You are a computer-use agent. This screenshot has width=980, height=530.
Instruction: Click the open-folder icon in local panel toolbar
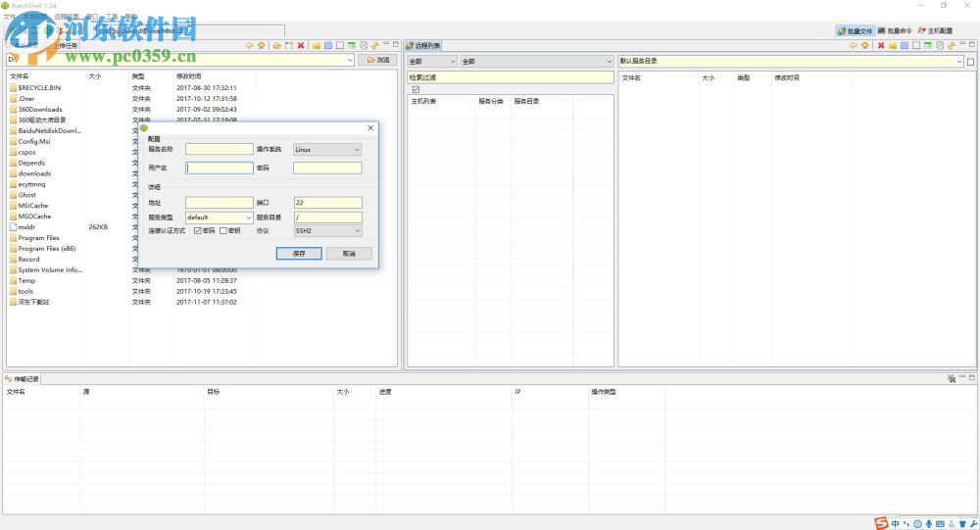276,46
